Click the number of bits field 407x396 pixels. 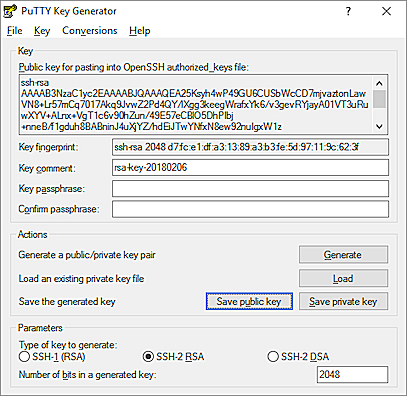click(x=352, y=374)
